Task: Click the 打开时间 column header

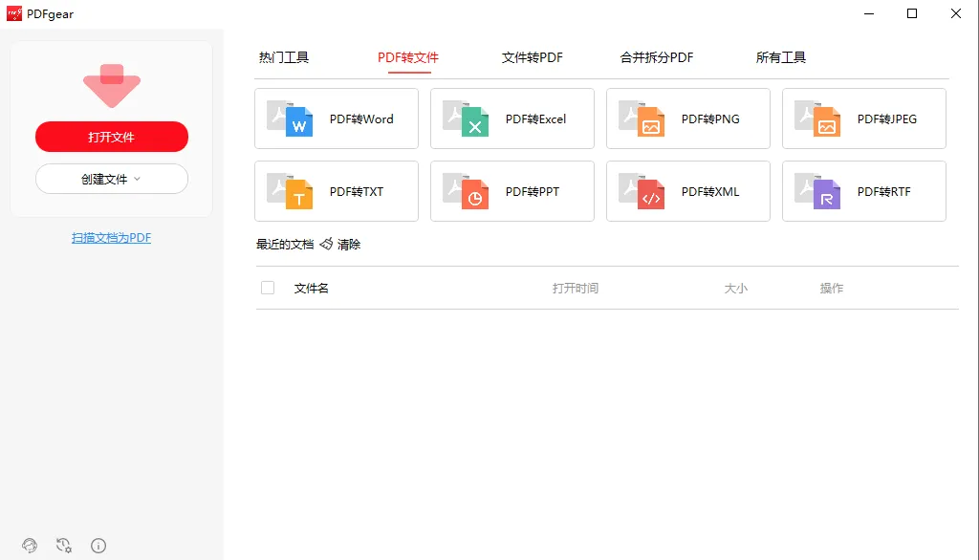Action: coord(575,289)
